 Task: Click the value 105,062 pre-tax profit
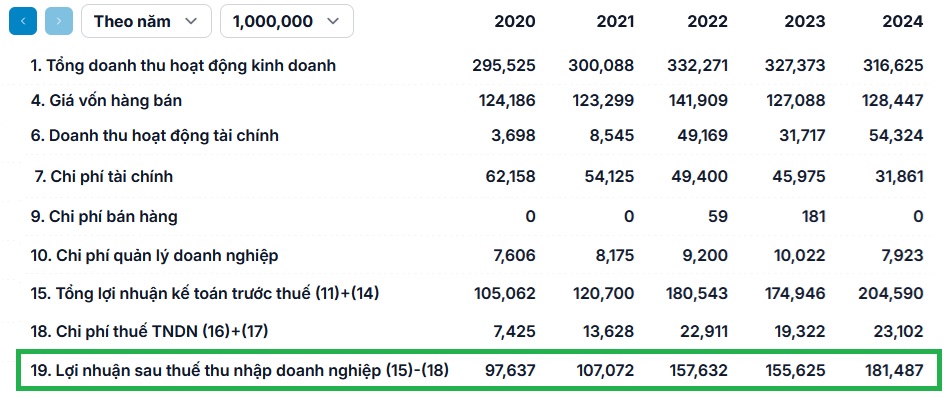click(x=505, y=294)
